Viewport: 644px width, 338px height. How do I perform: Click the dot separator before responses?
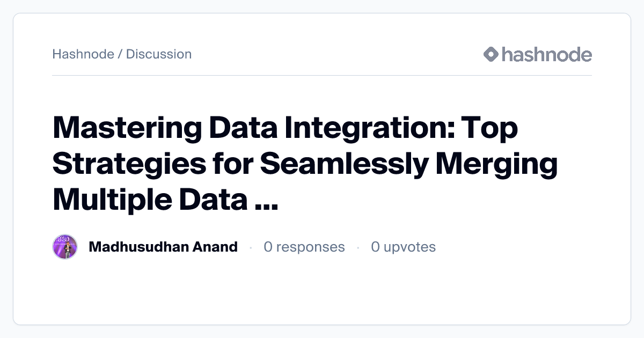click(251, 247)
